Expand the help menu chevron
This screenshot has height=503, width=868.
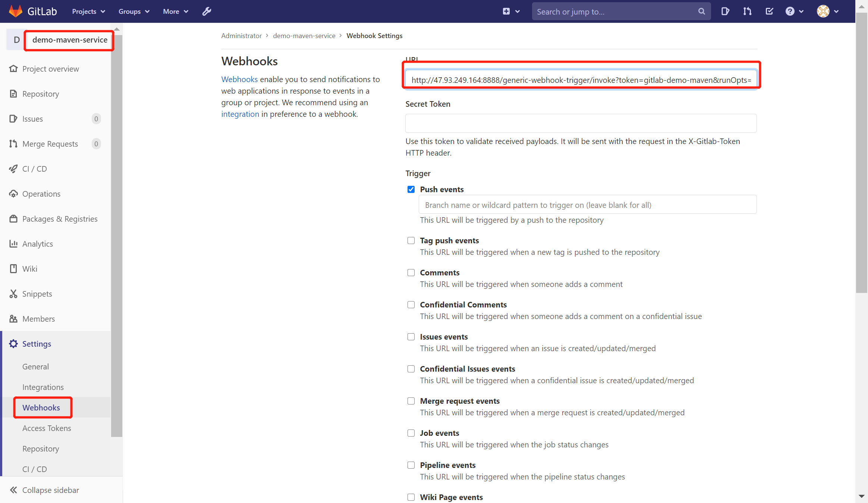801,12
